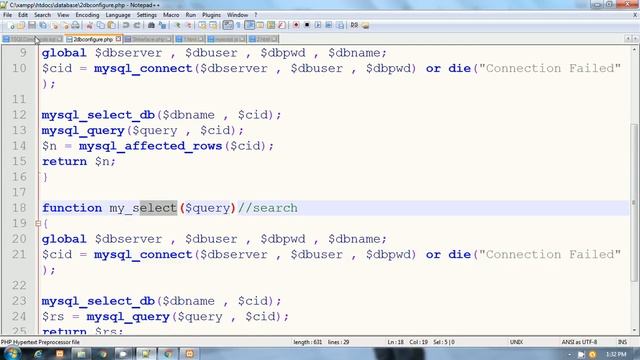Click the Save file toolbar icon

coord(32,25)
